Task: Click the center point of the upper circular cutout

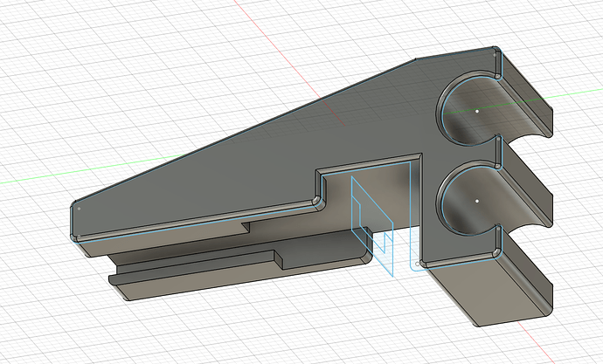Action: tap(477, 112)
